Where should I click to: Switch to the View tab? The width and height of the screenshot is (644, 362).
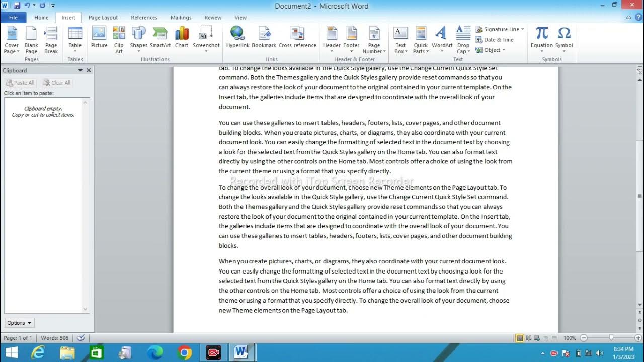pos(240,17)
